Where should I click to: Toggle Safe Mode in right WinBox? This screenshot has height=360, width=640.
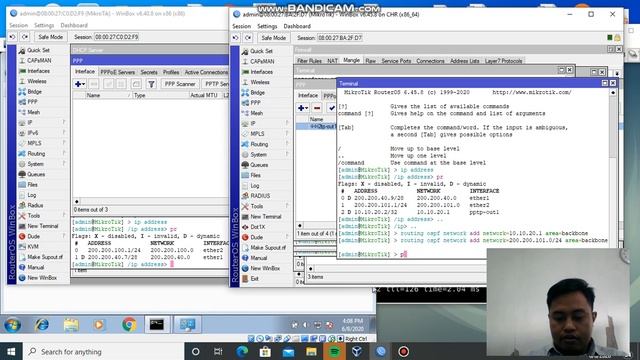273,38
